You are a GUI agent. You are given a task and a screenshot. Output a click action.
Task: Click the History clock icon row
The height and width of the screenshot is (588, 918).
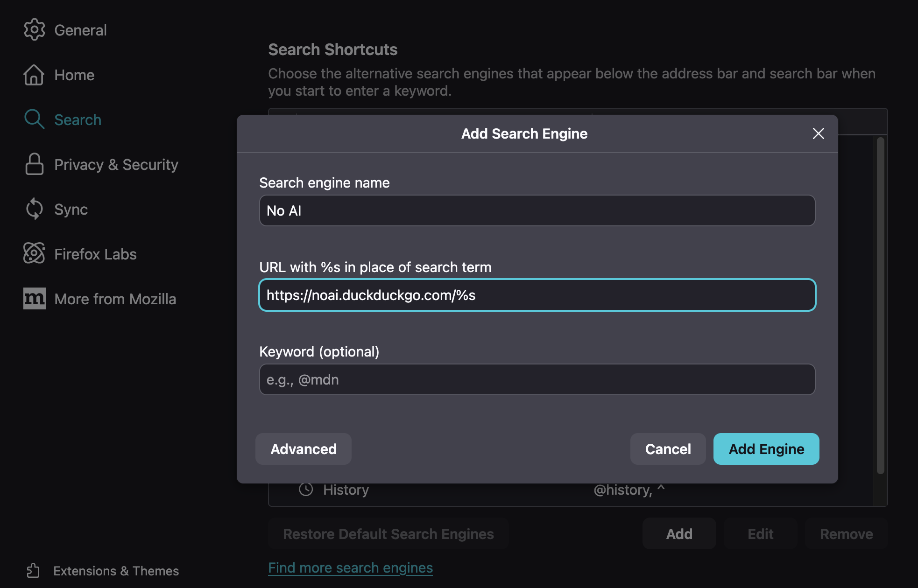tap(306, 490)
